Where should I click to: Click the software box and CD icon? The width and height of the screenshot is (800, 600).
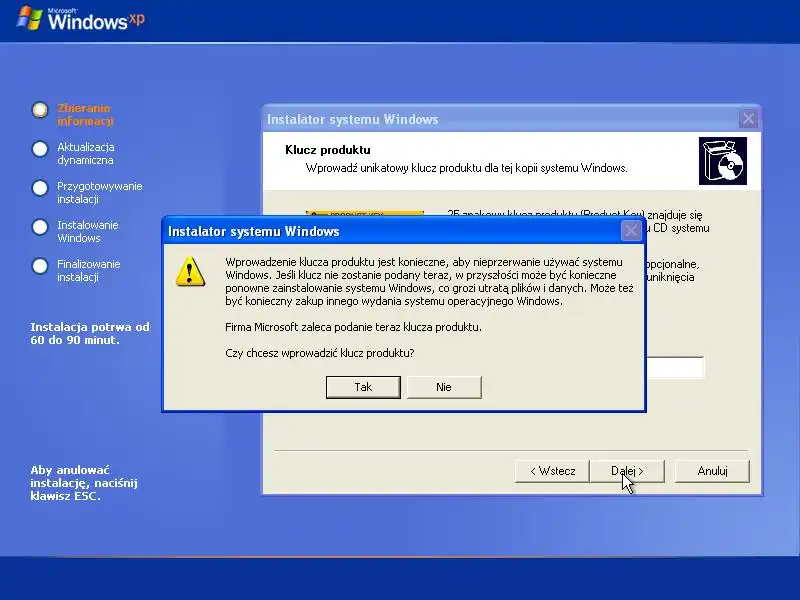pyautogui.click(x=722, y=161)
